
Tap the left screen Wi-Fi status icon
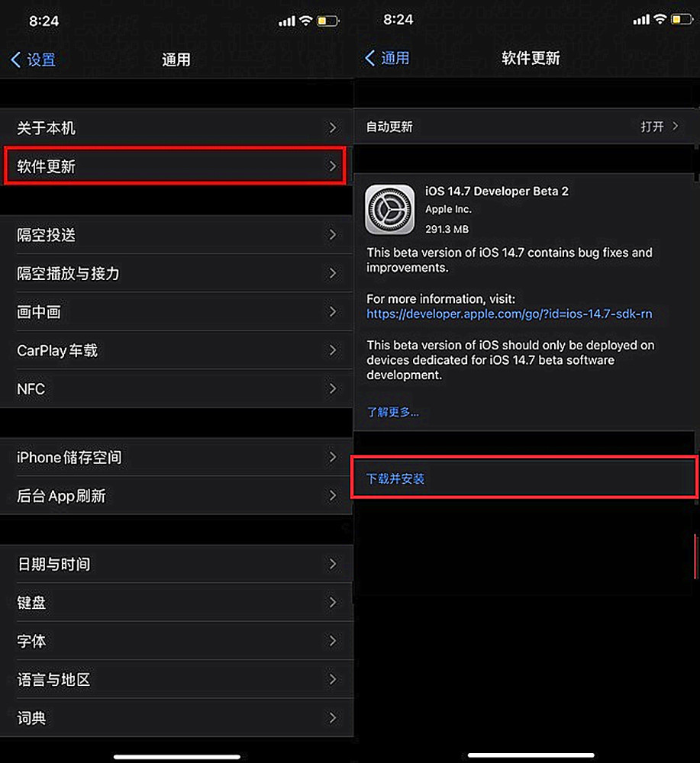[x=305, y=21]
